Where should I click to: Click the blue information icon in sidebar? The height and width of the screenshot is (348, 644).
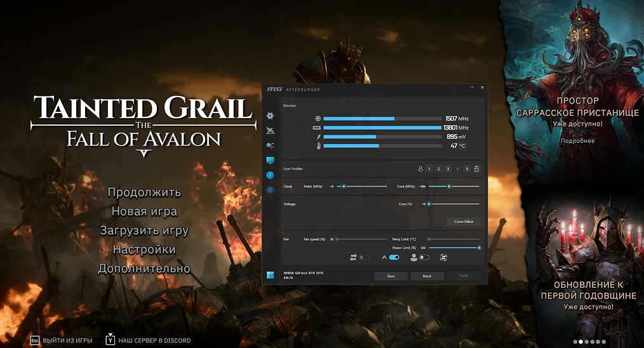coord(270,175)
